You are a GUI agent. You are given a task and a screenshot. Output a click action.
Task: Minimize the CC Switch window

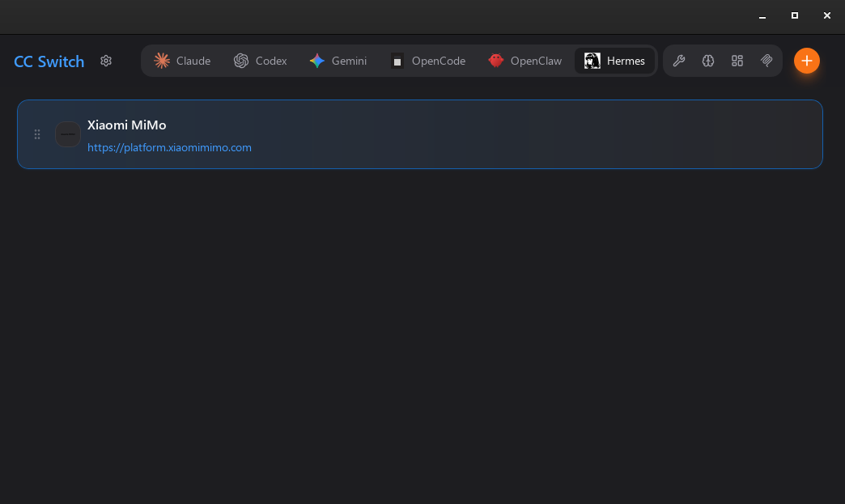coord(762,16)
